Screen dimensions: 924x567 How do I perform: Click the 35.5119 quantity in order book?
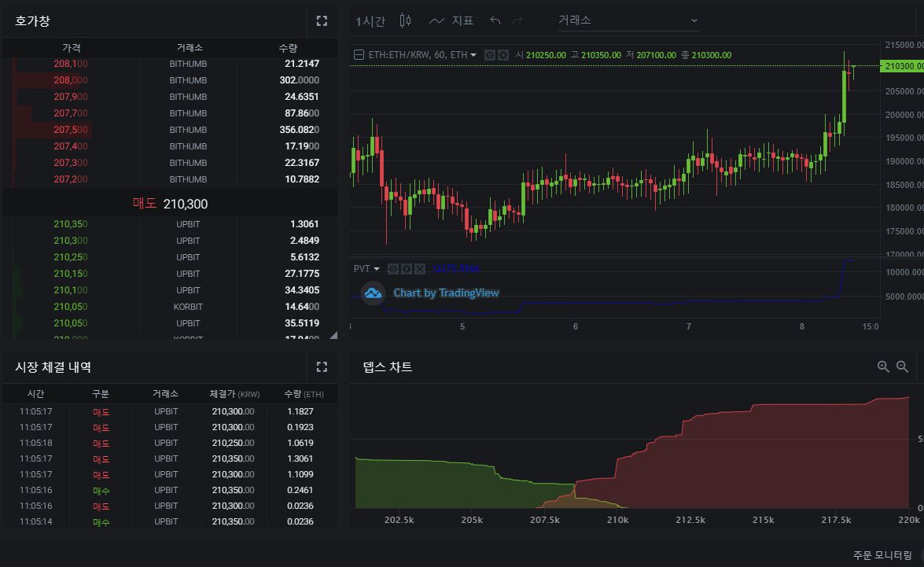pyautogui.click(x=302, y=323)
